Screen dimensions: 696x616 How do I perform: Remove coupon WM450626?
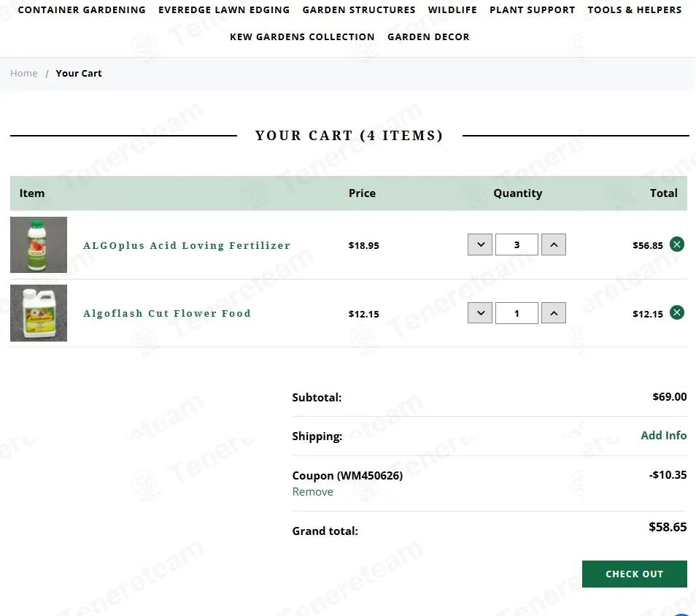[312, 492]
